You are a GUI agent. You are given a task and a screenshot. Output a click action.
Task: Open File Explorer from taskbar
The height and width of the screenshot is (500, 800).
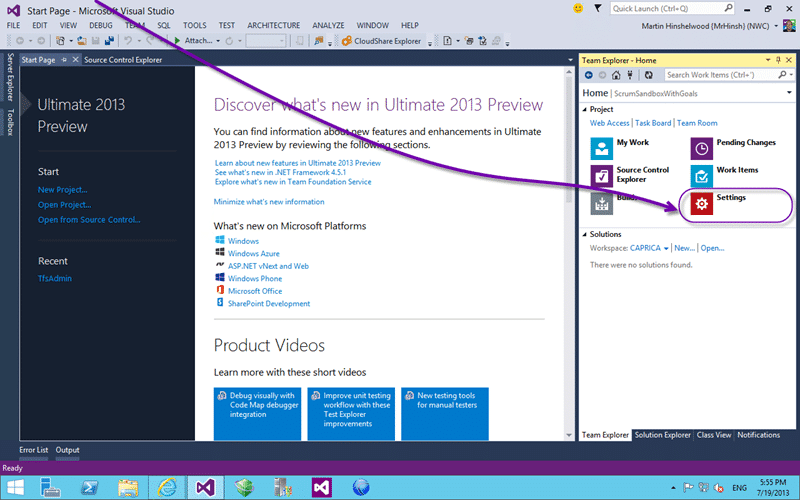[x=128, y=487]
